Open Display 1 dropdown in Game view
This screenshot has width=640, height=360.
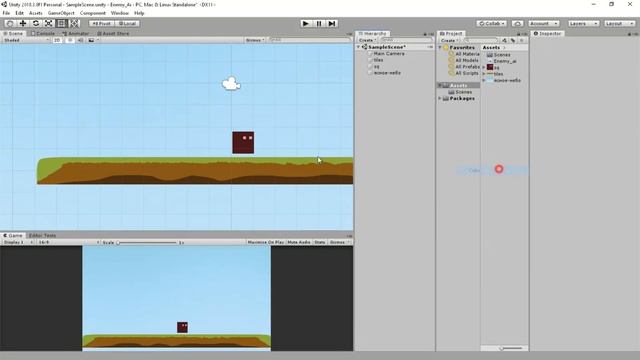point(18,242)
